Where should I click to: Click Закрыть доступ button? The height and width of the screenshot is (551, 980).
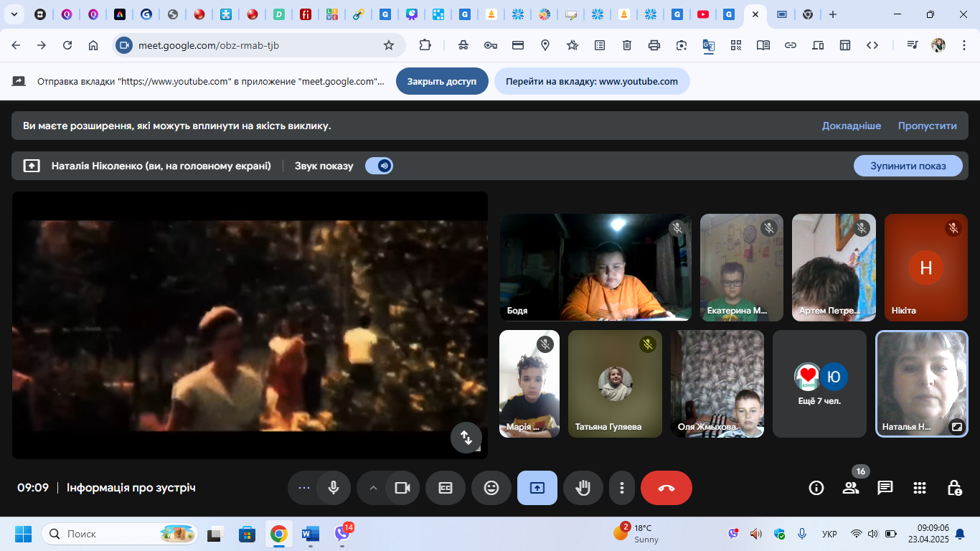[442, 81]
